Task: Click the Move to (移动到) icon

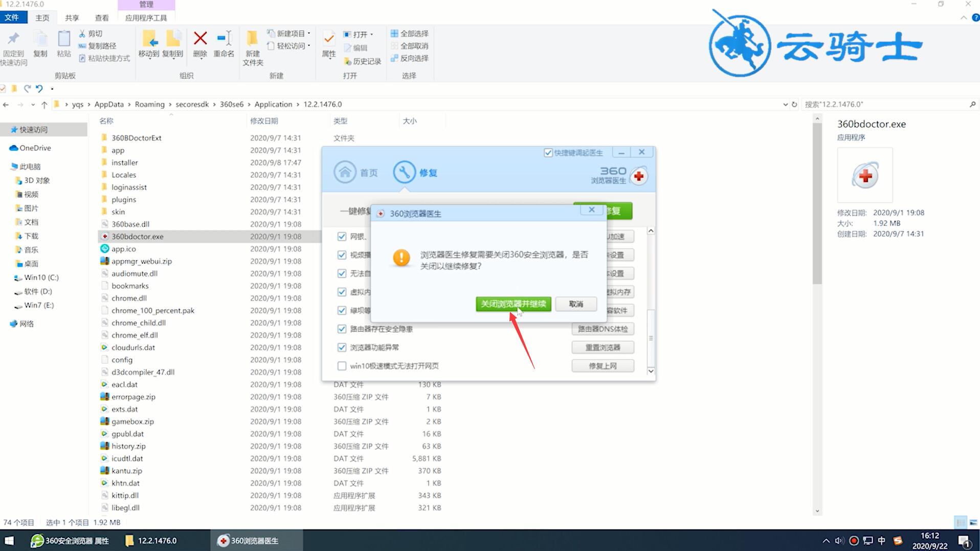Action: 149,39
